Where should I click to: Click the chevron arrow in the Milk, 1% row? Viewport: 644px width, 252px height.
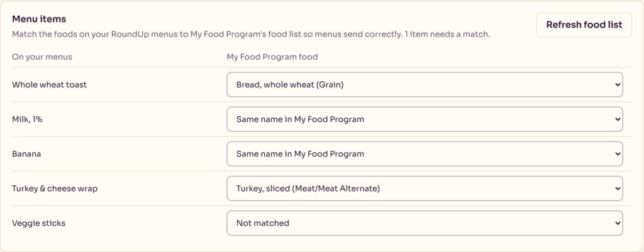pyautogui.click(x=617, y=120)
